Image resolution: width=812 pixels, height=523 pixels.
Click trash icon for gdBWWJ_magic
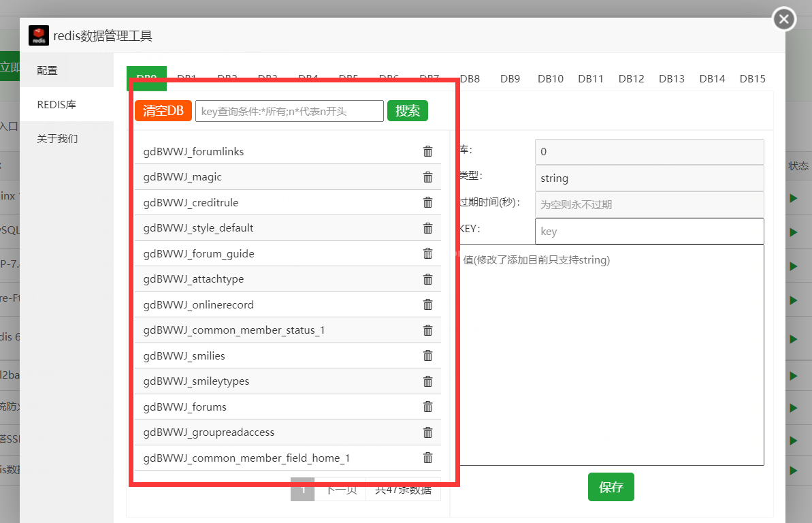(427, 177)
